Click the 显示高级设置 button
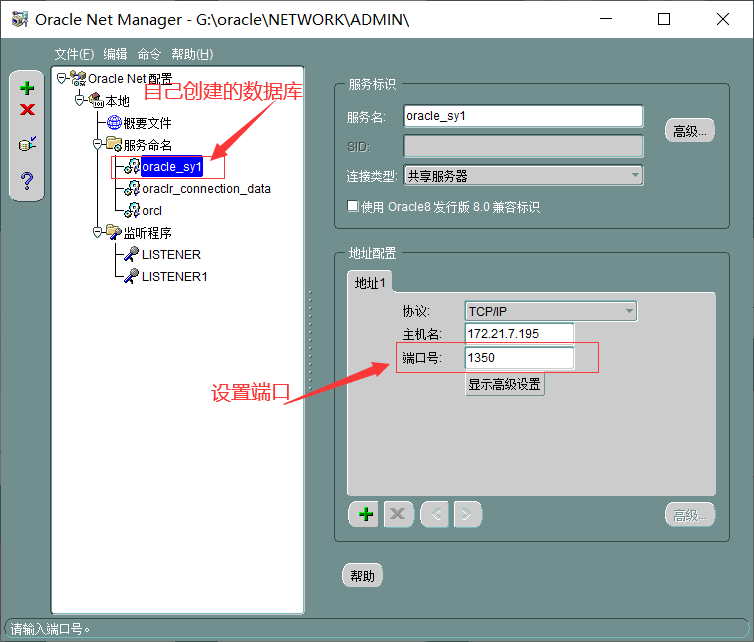 504,384
